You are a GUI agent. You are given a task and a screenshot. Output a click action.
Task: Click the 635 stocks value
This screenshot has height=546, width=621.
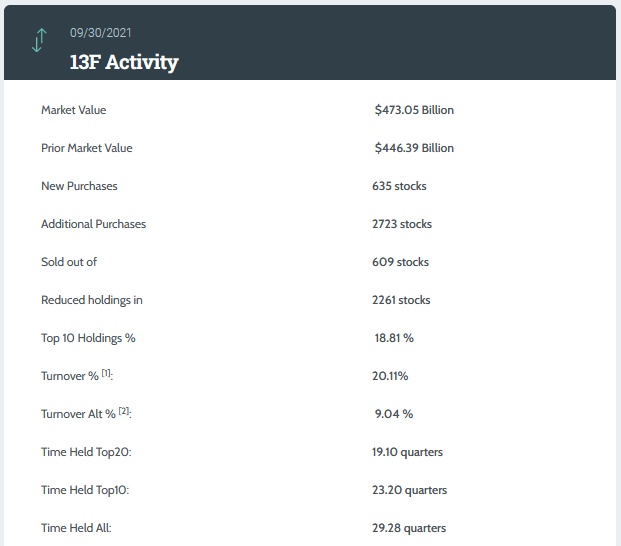click(399, 186)
